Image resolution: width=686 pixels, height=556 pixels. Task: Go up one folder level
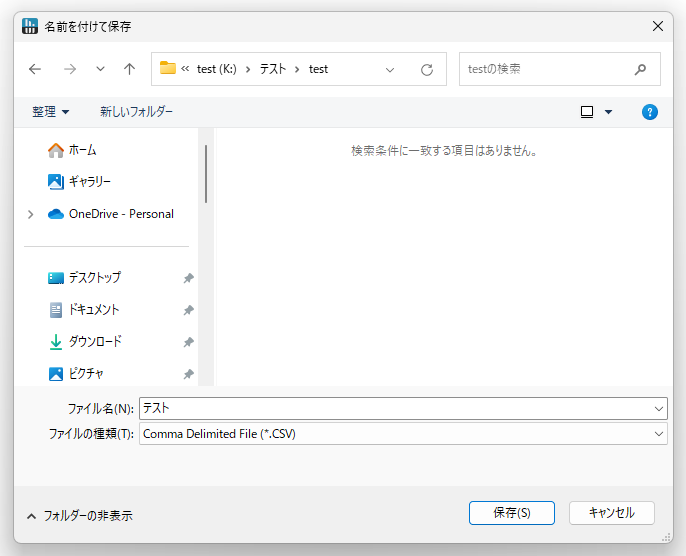129,69
